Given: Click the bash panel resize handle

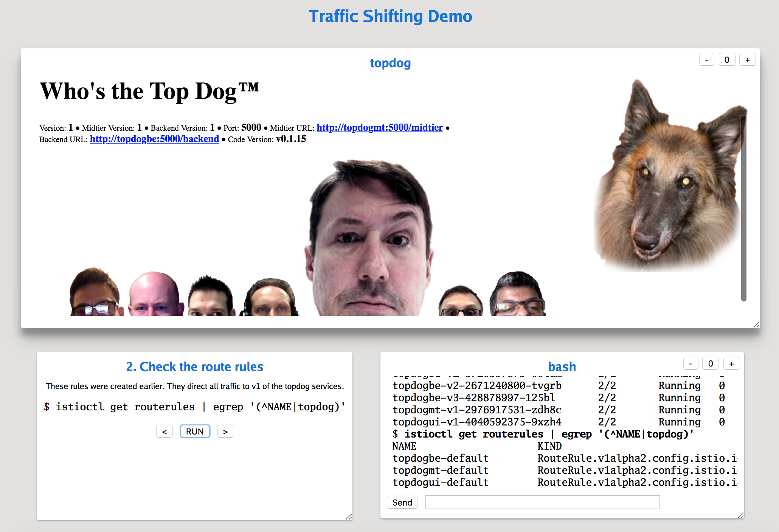Looking at the screenshot, I should (x=740, y=515).
